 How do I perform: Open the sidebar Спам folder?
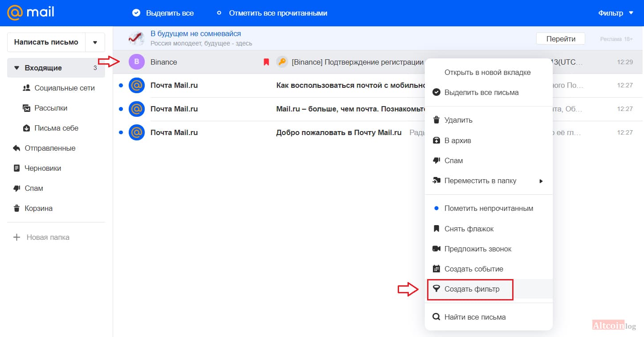pos(56,189)
